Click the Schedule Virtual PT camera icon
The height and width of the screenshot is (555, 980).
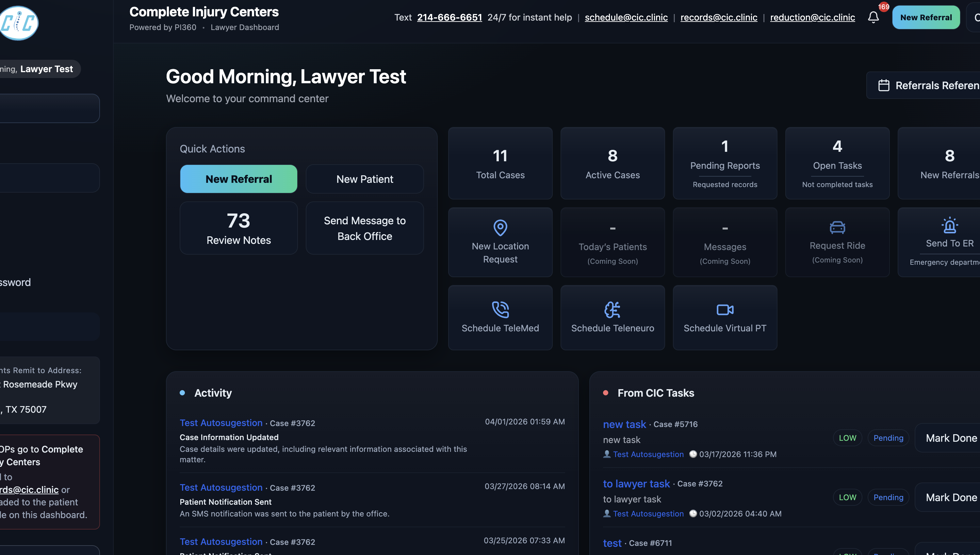point(725,309)
